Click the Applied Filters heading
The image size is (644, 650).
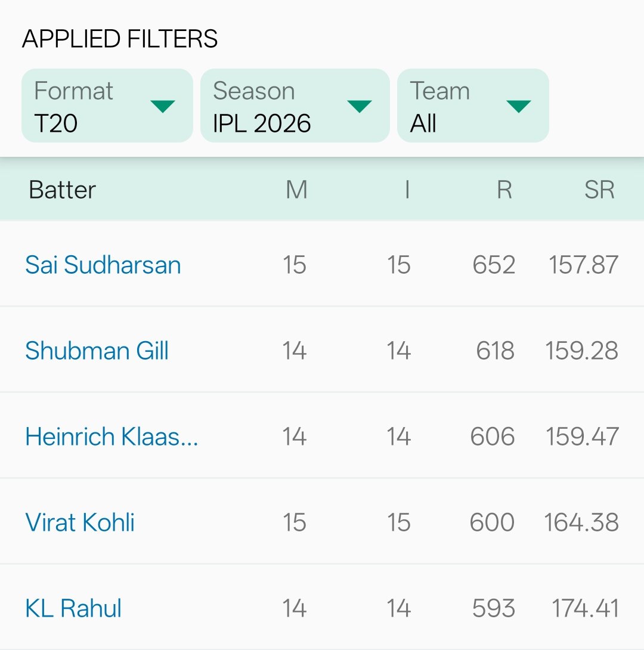point(120,39)
